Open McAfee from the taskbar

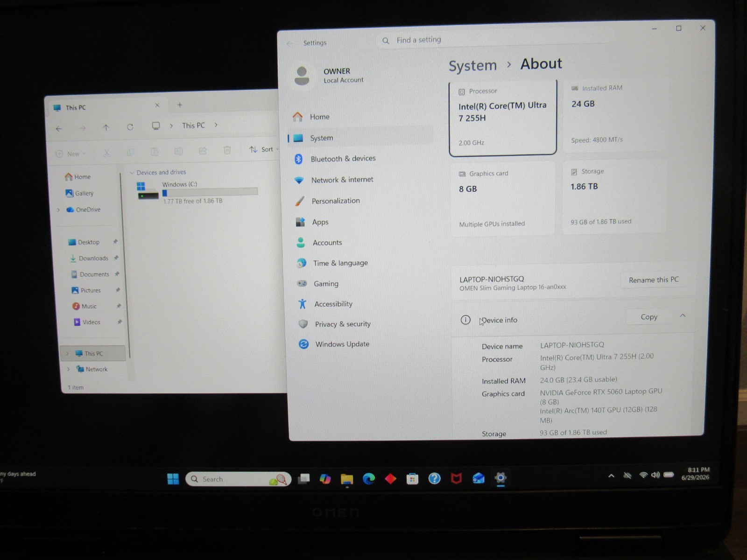[x=456, y=478]
